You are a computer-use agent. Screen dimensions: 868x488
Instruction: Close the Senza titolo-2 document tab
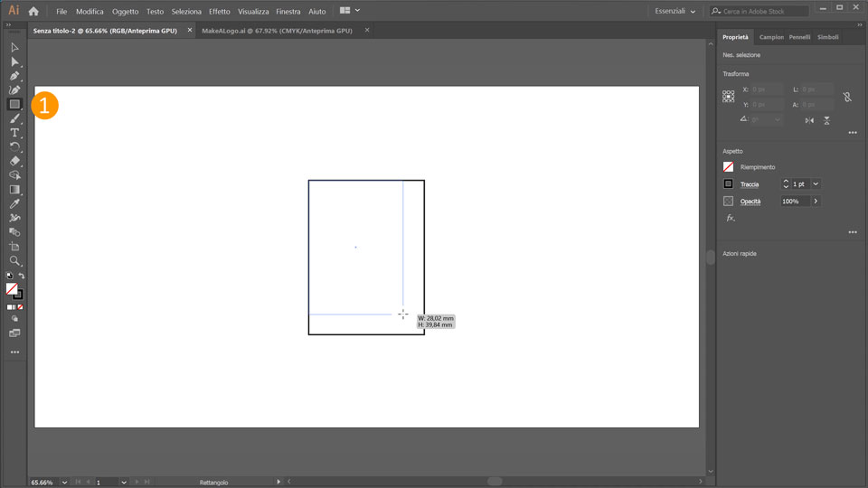190,31
